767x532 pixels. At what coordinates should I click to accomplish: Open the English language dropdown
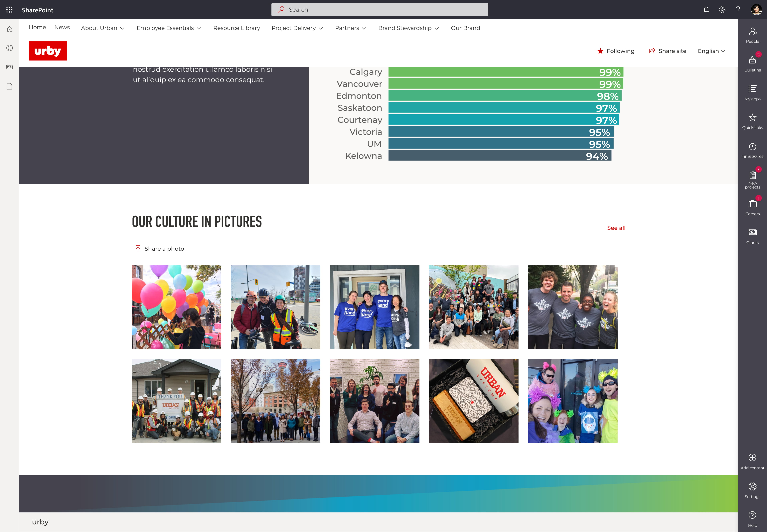pyautogui.click(x=711, y=51)
